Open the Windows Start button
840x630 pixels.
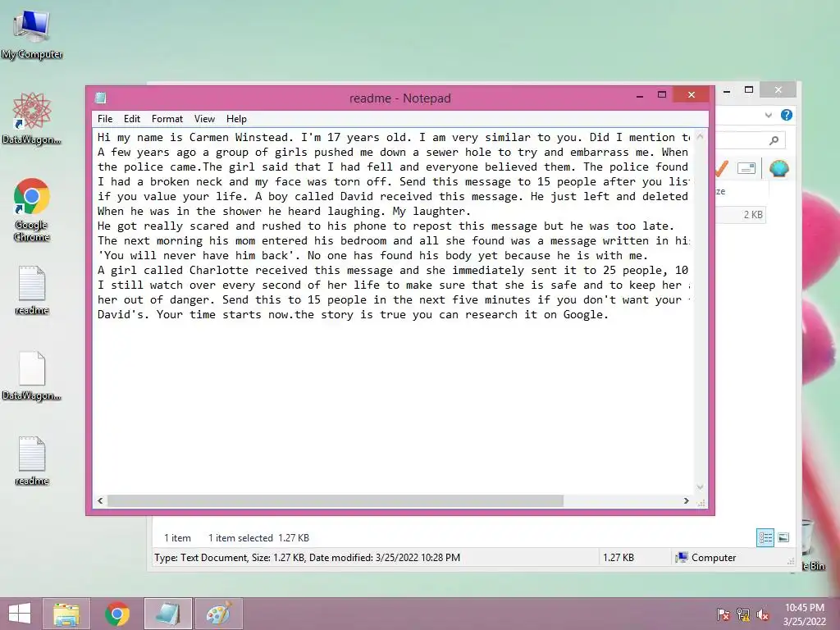point(20,614)
